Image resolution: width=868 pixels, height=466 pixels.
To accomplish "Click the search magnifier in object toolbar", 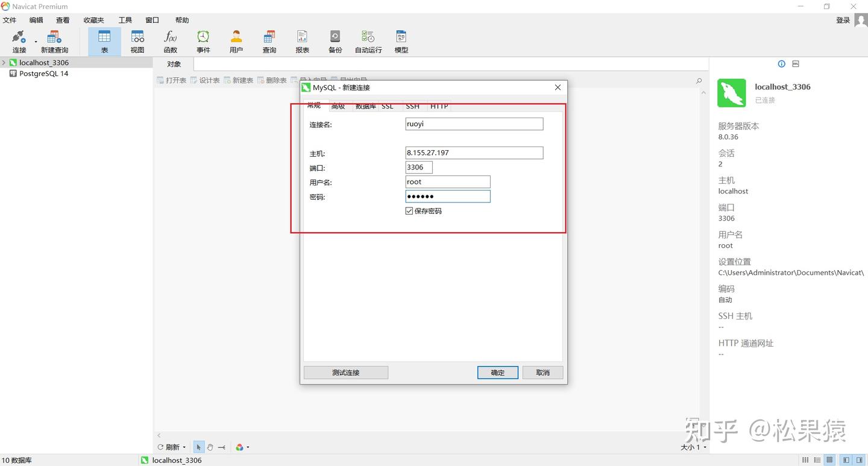I will click(699, 81).
